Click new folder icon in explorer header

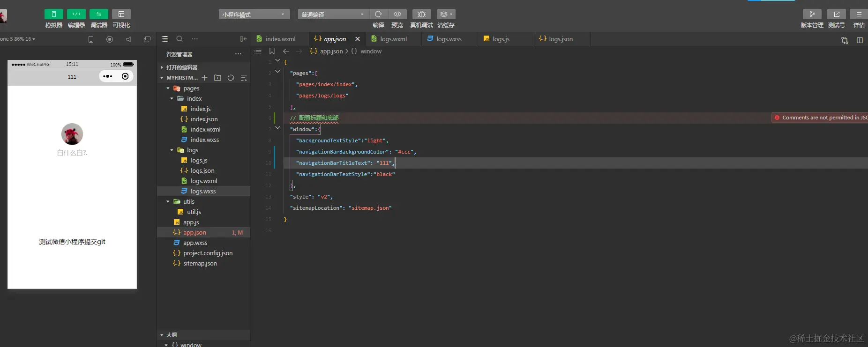(x=217, y=78)
